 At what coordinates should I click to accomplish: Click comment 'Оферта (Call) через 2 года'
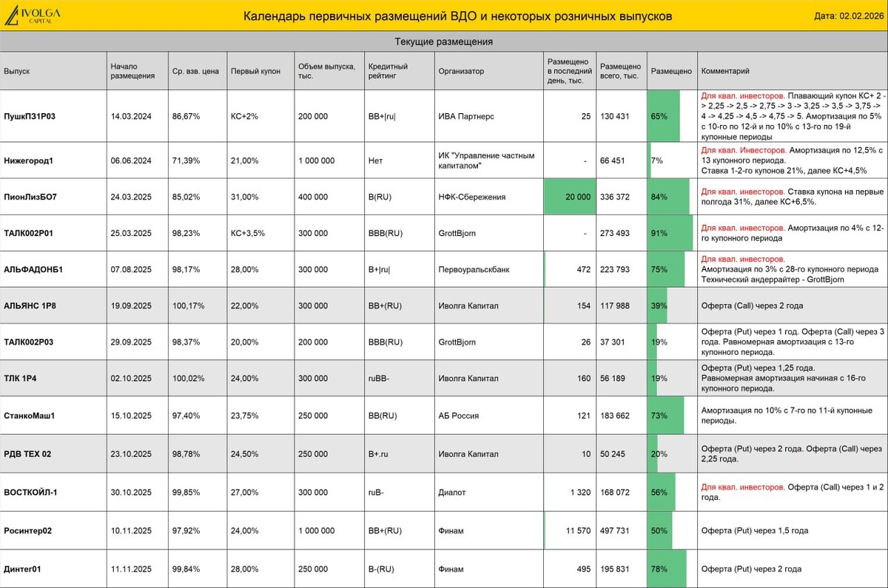pyautogui.click(x=752, y=305)
